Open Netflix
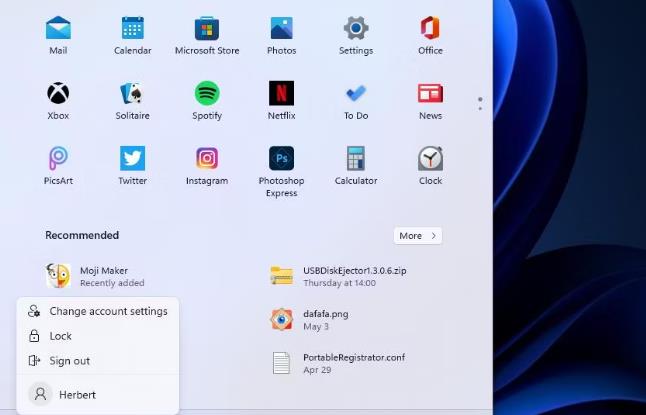The image size is (646, 415). pos(281,101)
